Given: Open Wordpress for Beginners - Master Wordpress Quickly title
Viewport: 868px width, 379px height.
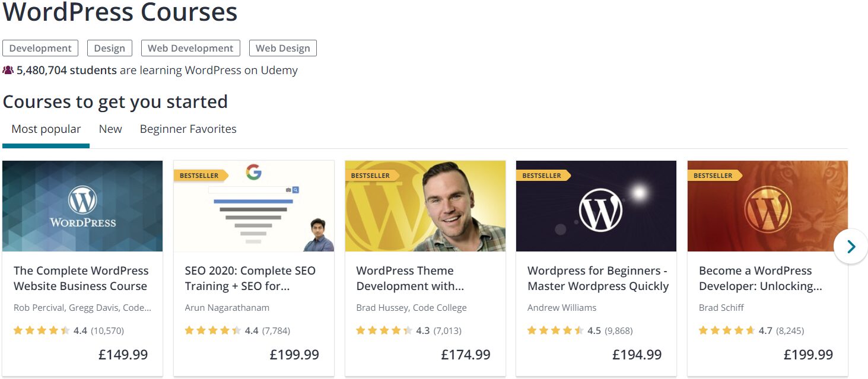Looking at the screenshot, I should click(598, 278).
